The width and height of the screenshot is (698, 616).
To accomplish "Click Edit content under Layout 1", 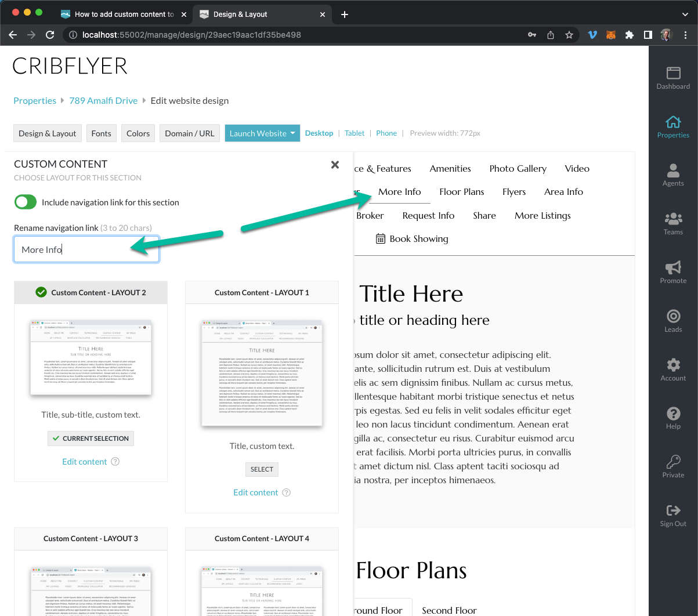I will pos(256,492).
